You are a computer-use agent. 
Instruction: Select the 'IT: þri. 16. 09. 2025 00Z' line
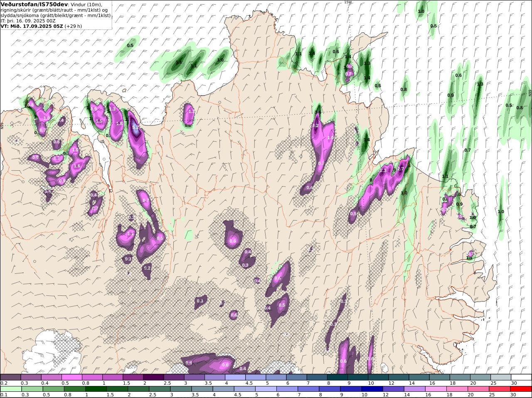pyautogui.click(x=28, y=21)
